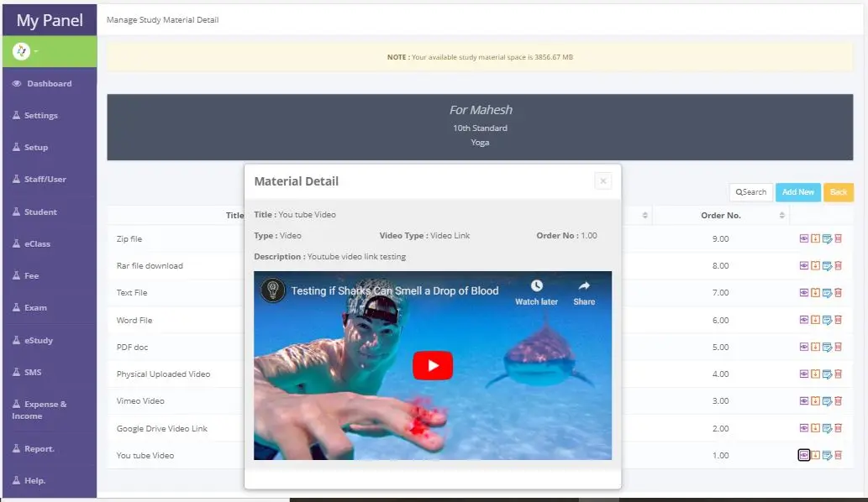Click the Search button above table
868x502 pixels.
pyautogui.click(x=750, y=192)
